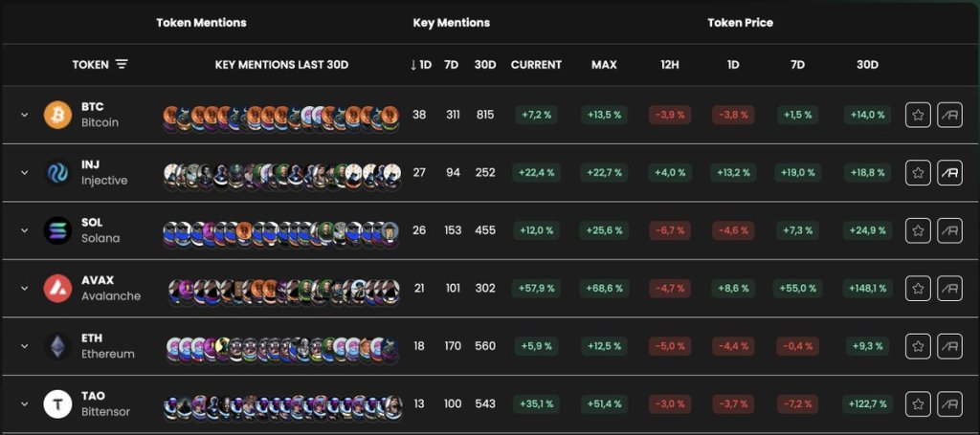
Task: Click the Injective token logo
Action: (57, 173)
